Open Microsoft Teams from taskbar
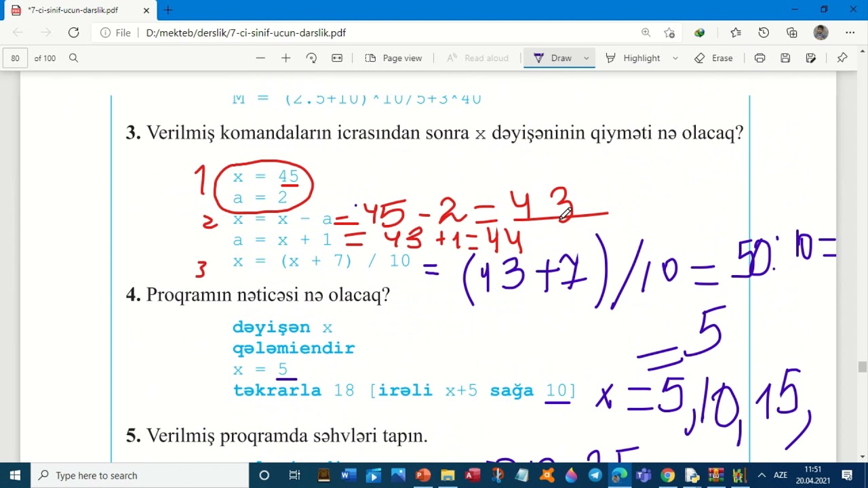This screenshot has width=868, height=488. [x=644, y=475]
